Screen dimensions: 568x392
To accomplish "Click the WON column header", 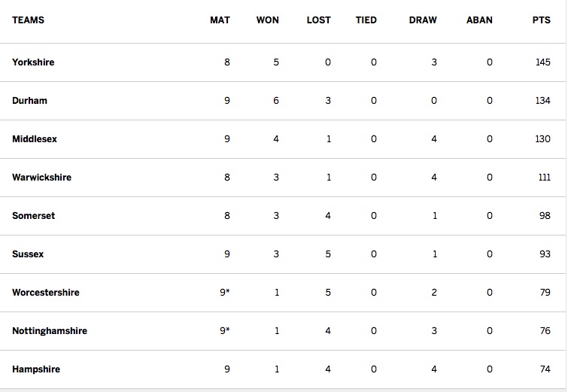I will pos(267,20).
